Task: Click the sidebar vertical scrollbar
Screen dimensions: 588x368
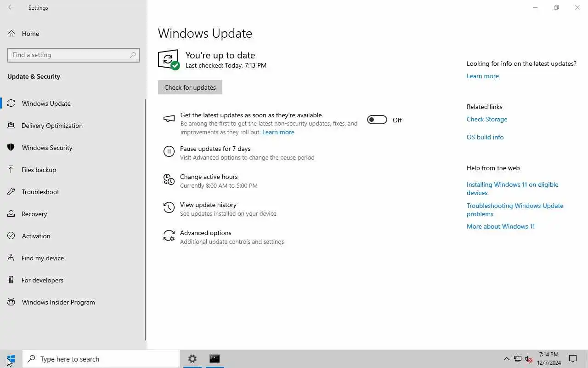Action: 146,219
